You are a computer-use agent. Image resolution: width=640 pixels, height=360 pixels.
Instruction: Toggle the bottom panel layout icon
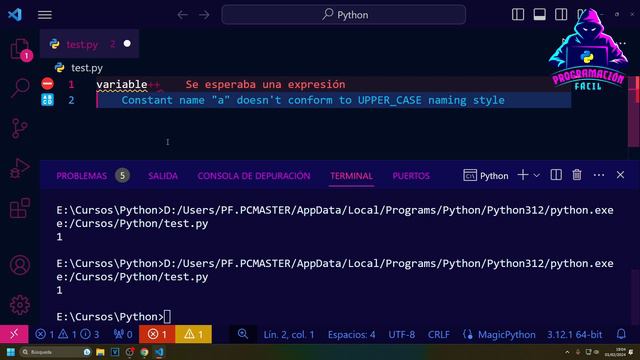(x=540, y=15)
